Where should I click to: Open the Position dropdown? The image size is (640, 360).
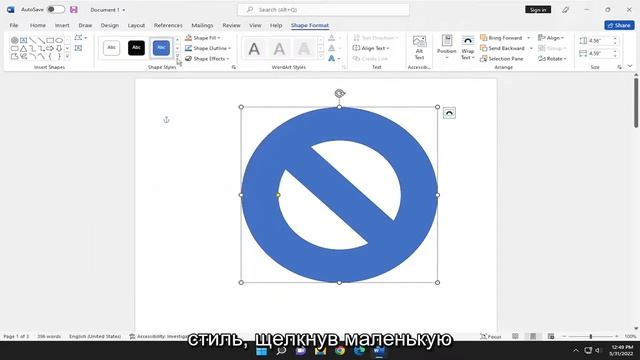(447, 48)
